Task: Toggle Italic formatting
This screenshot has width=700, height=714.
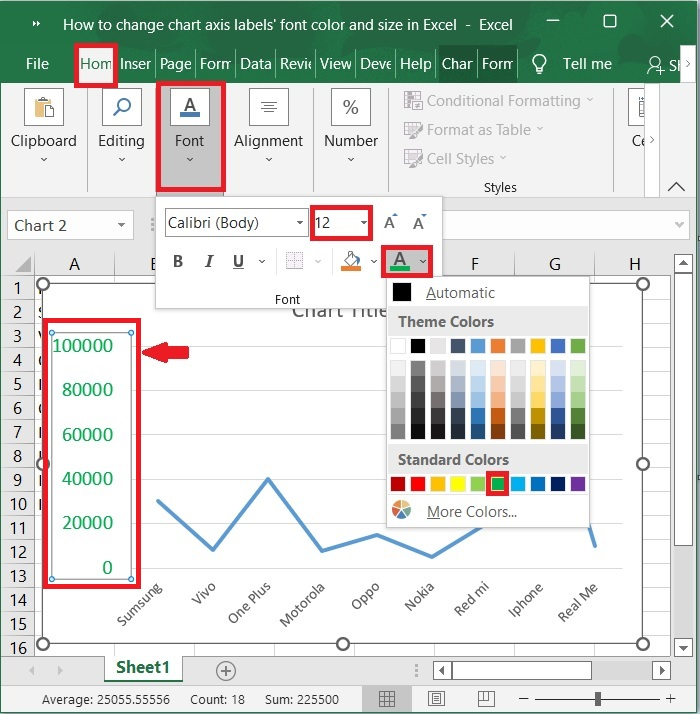Action: pyautogui.click(x=209, y=262)
